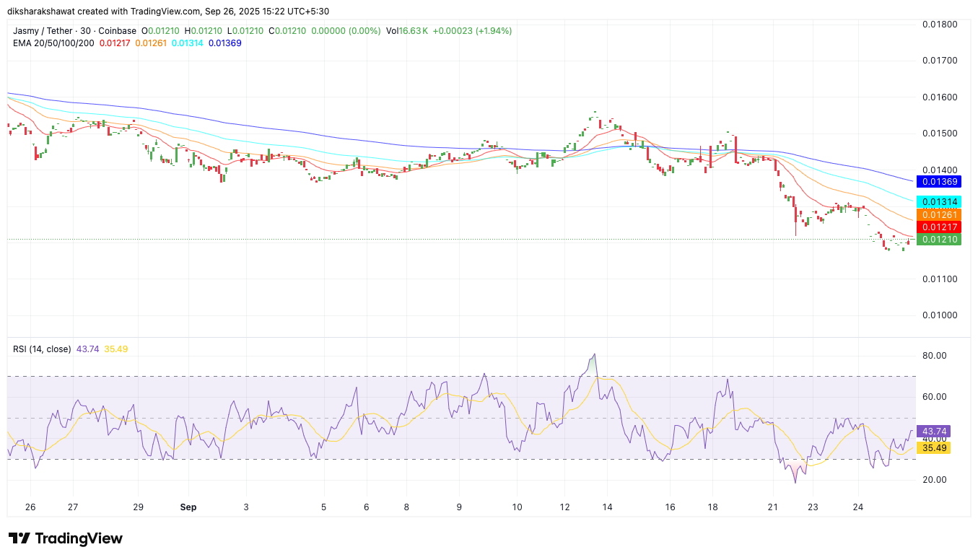
Task: Click the Vol 16.63K reading in header
Action: pyautogui.click(x=407, y=31)
